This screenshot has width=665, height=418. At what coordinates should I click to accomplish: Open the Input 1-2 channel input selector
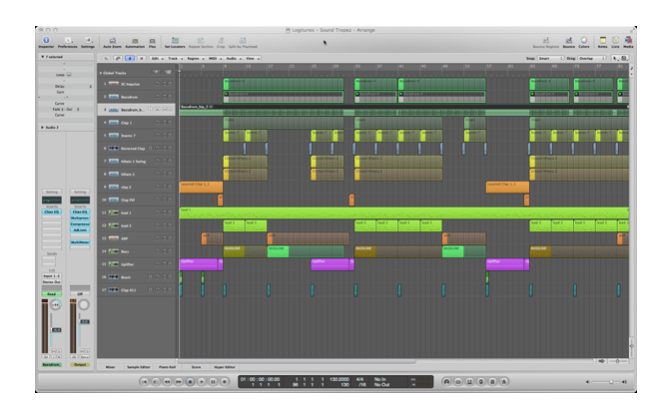[x=52, y=276]
